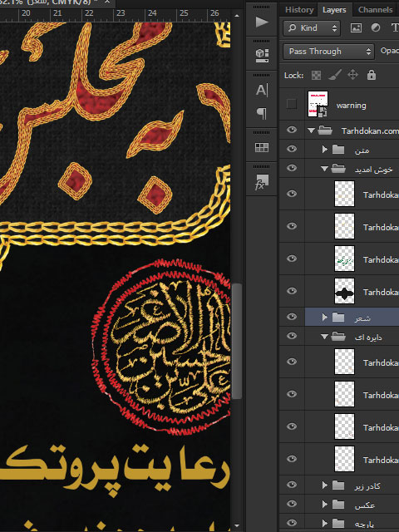Screen dimensions: 399x532
Task: Close the CMYK/8 document tab
Action: click(107, 2)
